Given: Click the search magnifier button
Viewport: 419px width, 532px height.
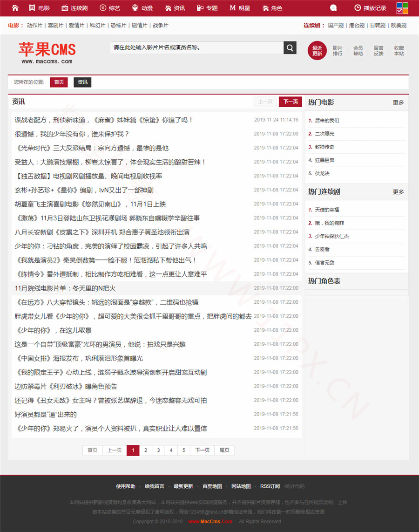Looking at the screenshot, I should [290, 48].
